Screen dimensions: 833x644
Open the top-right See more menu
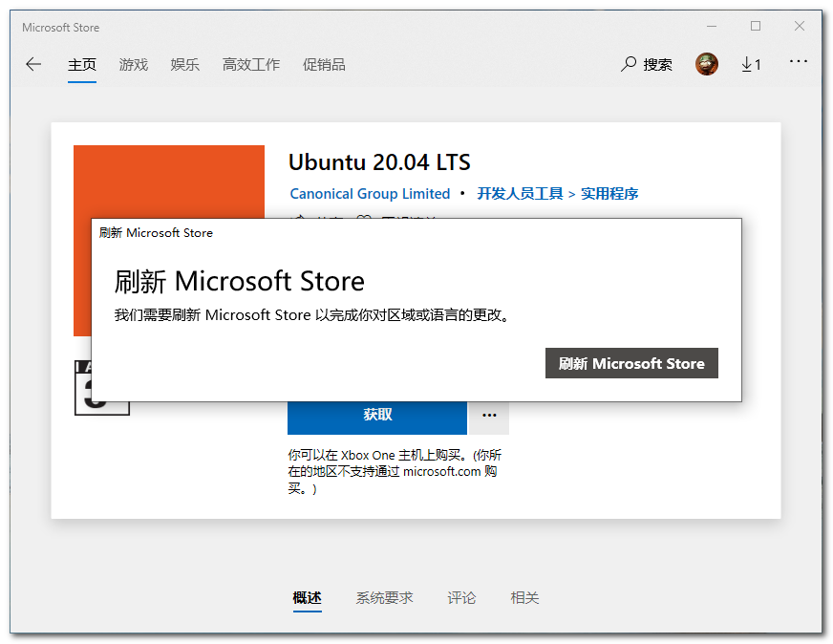coord(799,62)
